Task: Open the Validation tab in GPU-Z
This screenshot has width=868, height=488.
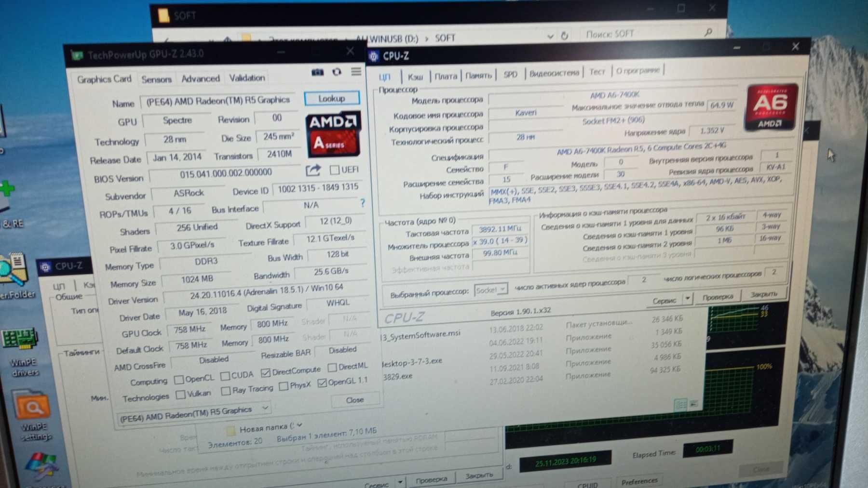Action: 247,77
